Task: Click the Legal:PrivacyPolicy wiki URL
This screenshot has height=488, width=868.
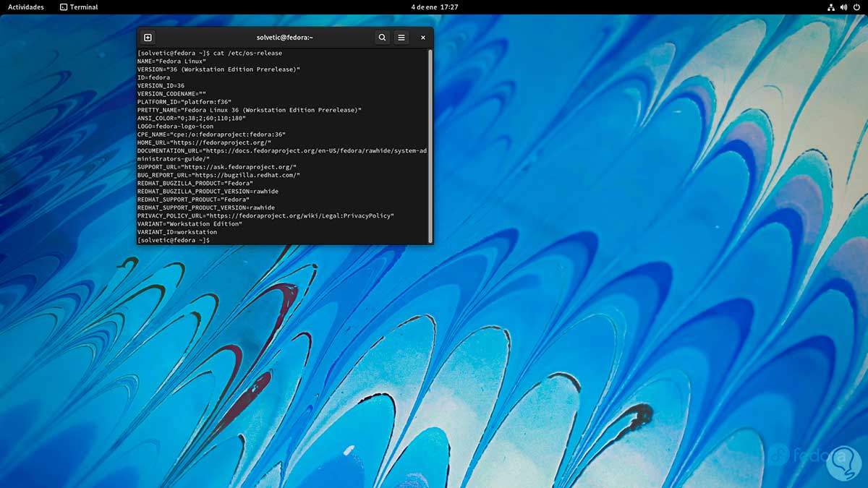Action: tap(300, 215)
